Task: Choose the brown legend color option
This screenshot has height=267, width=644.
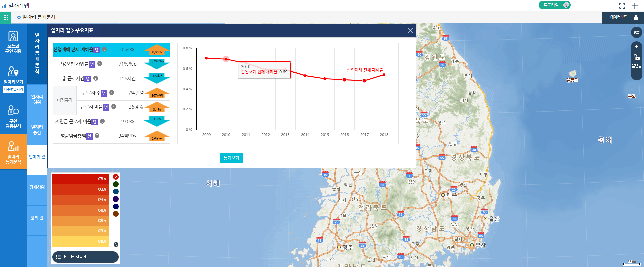Action: point(116,214)
